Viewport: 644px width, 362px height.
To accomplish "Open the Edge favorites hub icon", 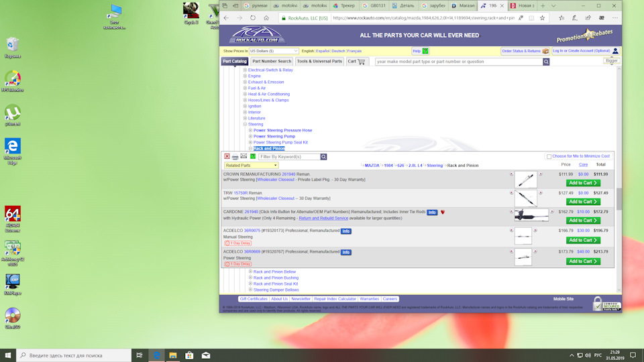I will 561,17.
